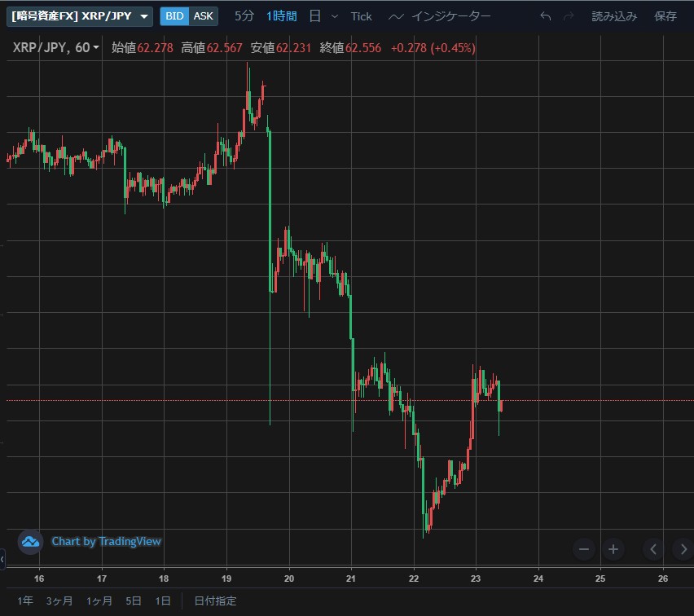Viewport: 694px width, 616px height.
Task: Click date label 20 on time axis
Action: click(289, 579)
